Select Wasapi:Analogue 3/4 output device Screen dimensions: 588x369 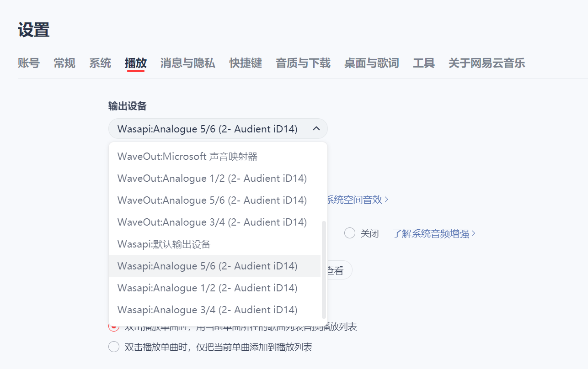(x=207, y=310)
